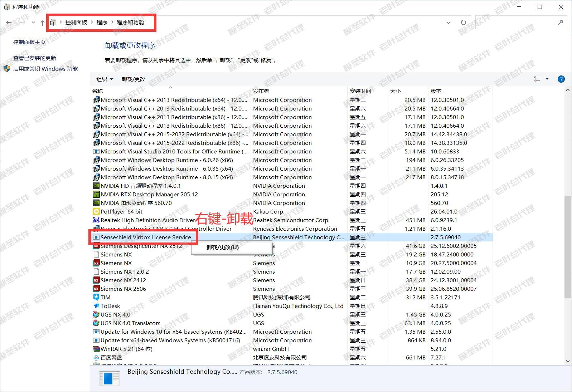Click the change view layout icon

tap(537, 79)
